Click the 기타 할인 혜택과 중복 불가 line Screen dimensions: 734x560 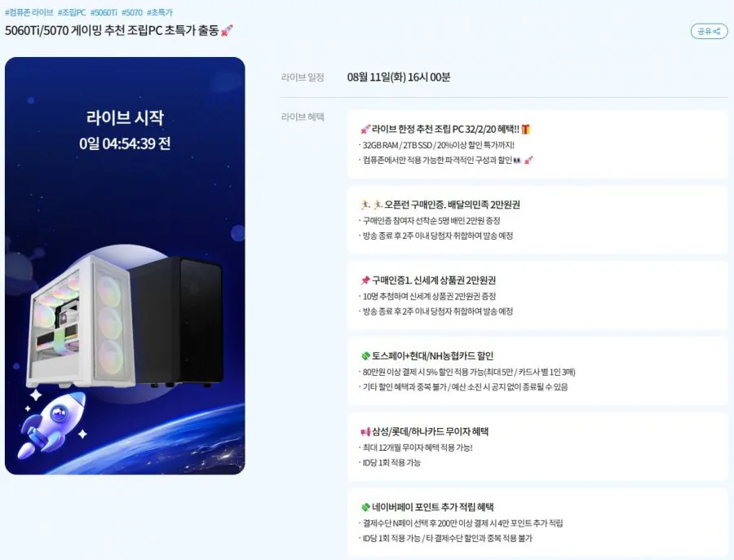[x=465, y=387]
